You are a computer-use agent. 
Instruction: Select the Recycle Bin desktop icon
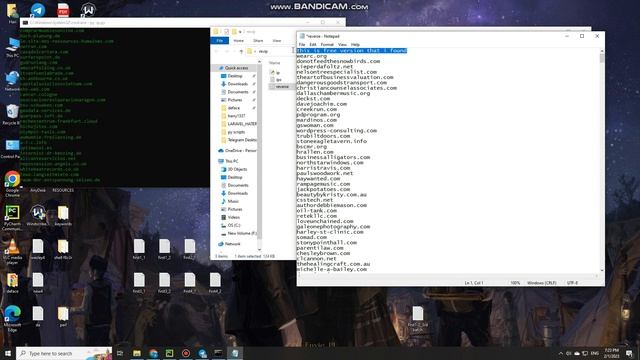tap(12, 114)
